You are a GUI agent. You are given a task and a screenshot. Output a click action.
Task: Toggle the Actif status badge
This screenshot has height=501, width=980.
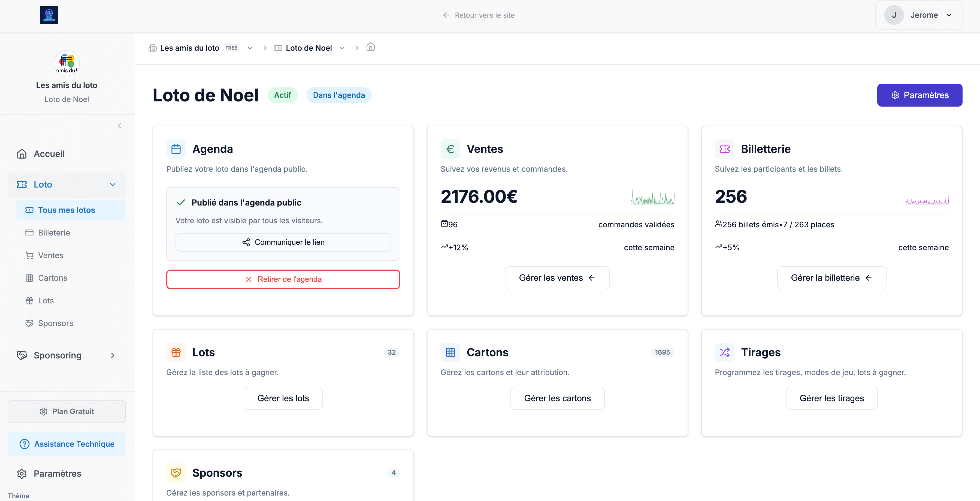click(283, 95)
